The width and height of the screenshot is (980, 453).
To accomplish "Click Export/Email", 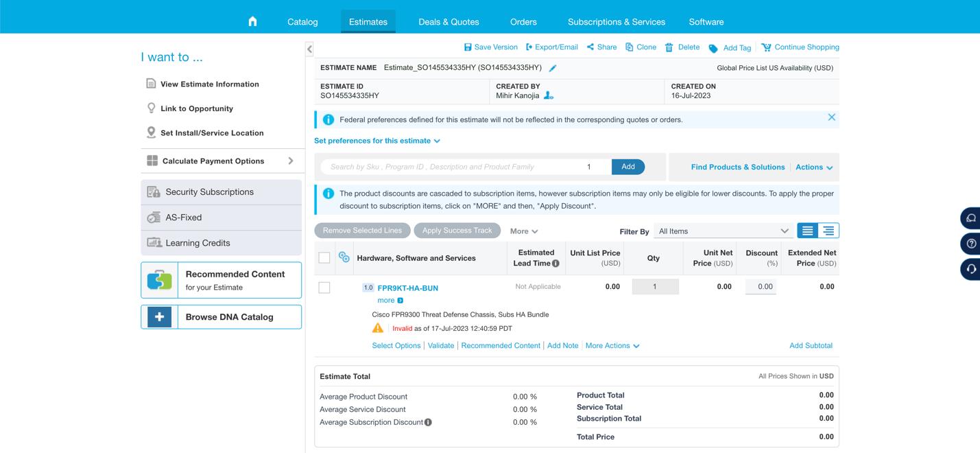I will pyautogui.click(x=551, y=47).
